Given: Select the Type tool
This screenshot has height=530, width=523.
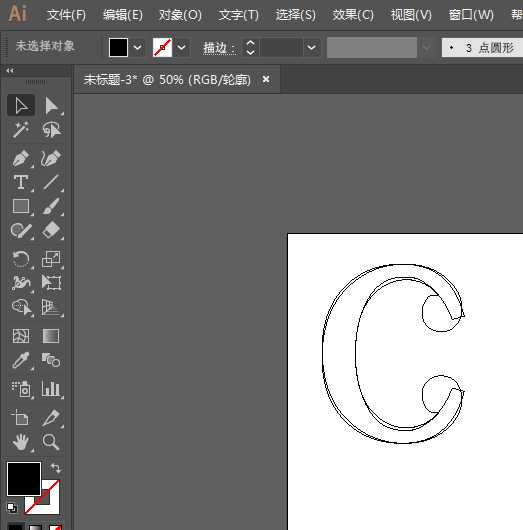Looking at the screenshot, I should pyautogui.click(x=21, y=182).
